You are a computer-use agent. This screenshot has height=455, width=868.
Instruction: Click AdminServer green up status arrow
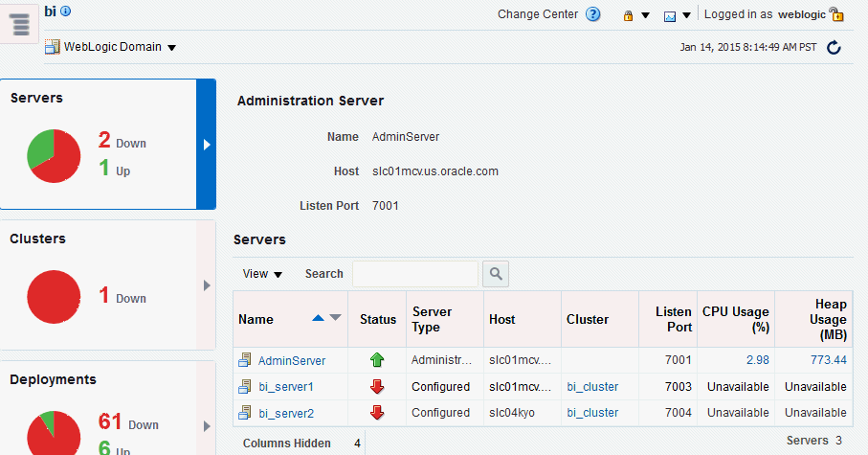[x=377, y=360]
